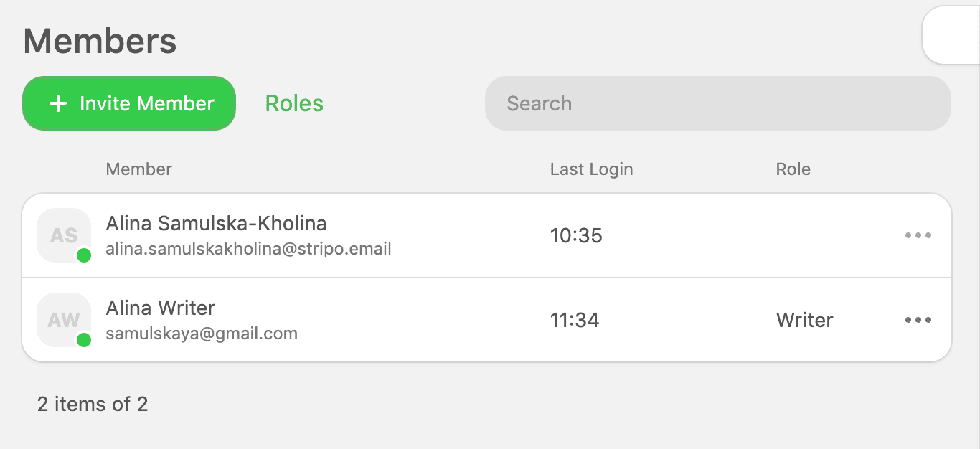The width and height of the screenshot is (980, 449).
Task: Click the Role column header
Action: pos(793,169)
